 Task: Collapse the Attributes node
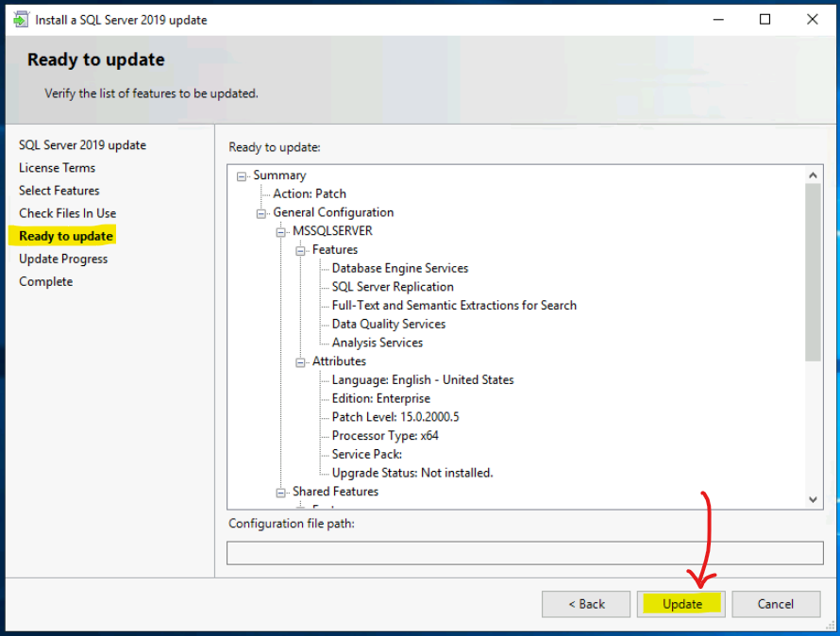tap(300, 362)
